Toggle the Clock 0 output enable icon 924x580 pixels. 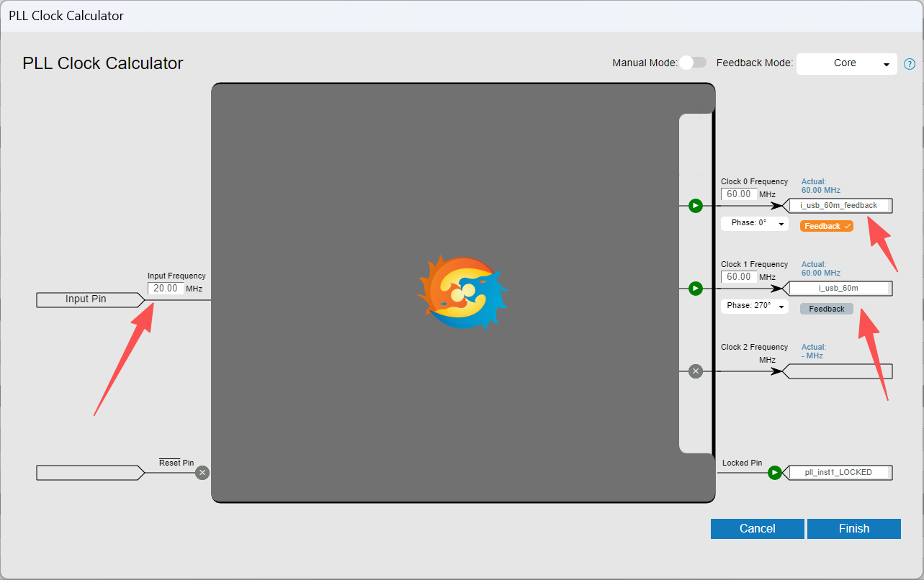695,206
